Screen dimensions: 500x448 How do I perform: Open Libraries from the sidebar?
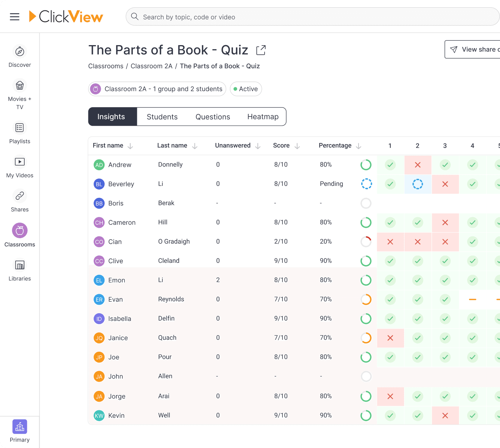click(20, 265)
